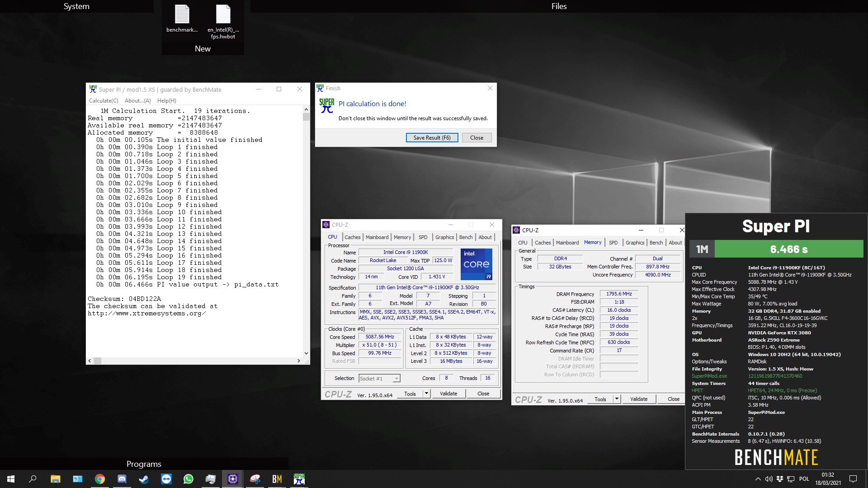
Task: Switch to Super PI taskbar icon
Action: tap(299, 479)
